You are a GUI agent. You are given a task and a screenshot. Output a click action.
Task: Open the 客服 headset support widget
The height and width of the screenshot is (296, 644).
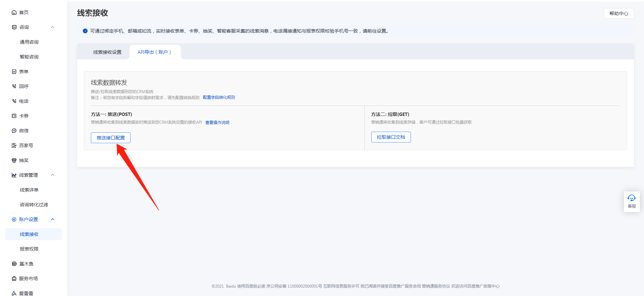click(x=632, y=202)
